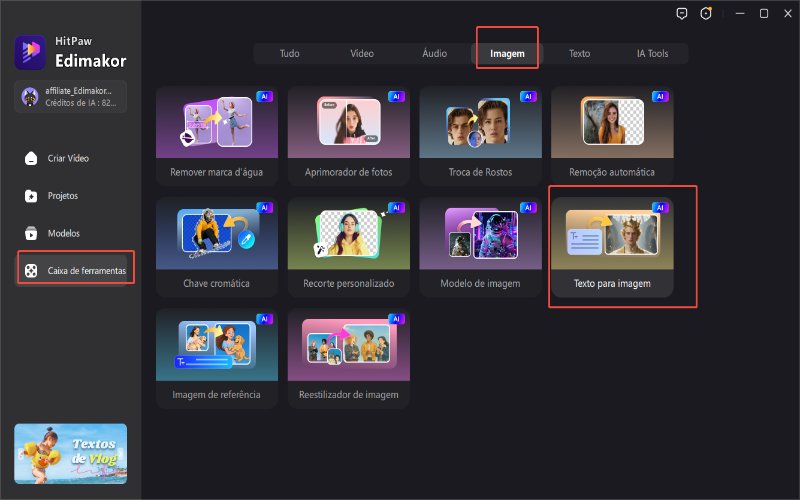Switch to the Vídeo tab
This screenshot has height=500, width=800.
tap(362, 53)
